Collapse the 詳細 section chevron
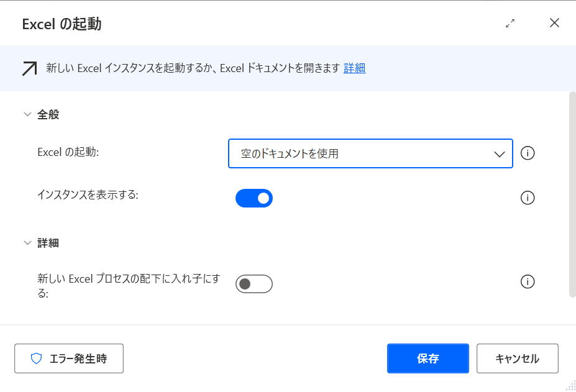Screen dimensions: 576x392 pyautogui.click(x=27, y=243)
